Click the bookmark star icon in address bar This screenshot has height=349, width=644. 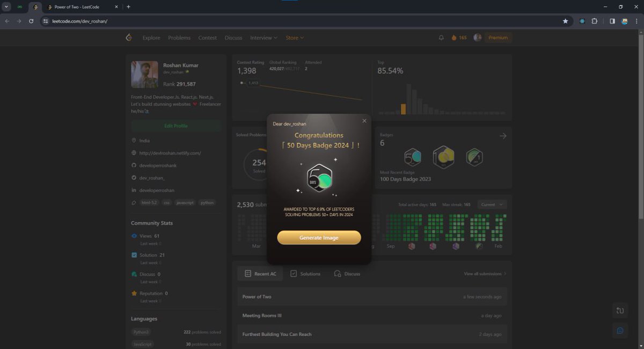coord(565,21)
